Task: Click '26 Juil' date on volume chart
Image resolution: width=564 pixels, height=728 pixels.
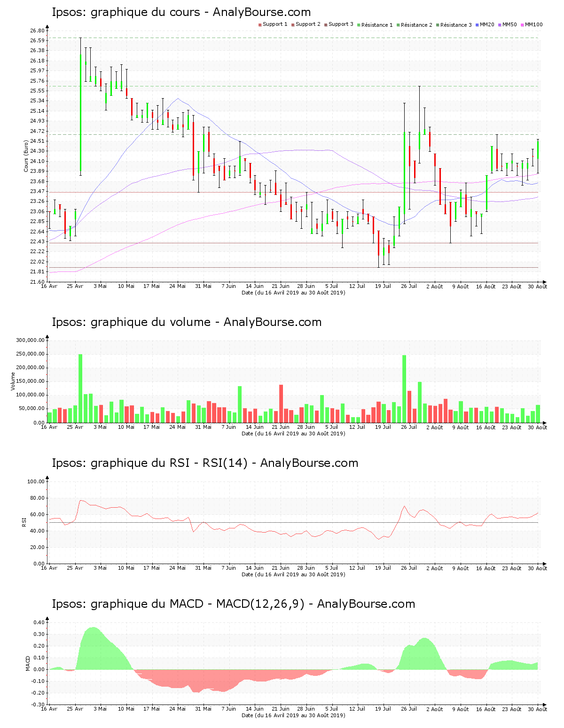Action: 409,427
